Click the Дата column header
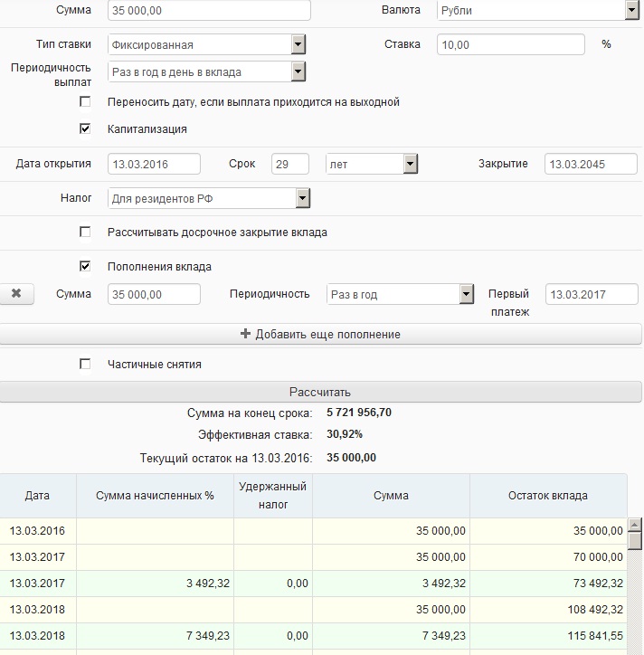This screenshot has width=644, height=655. tap(38, 496)
